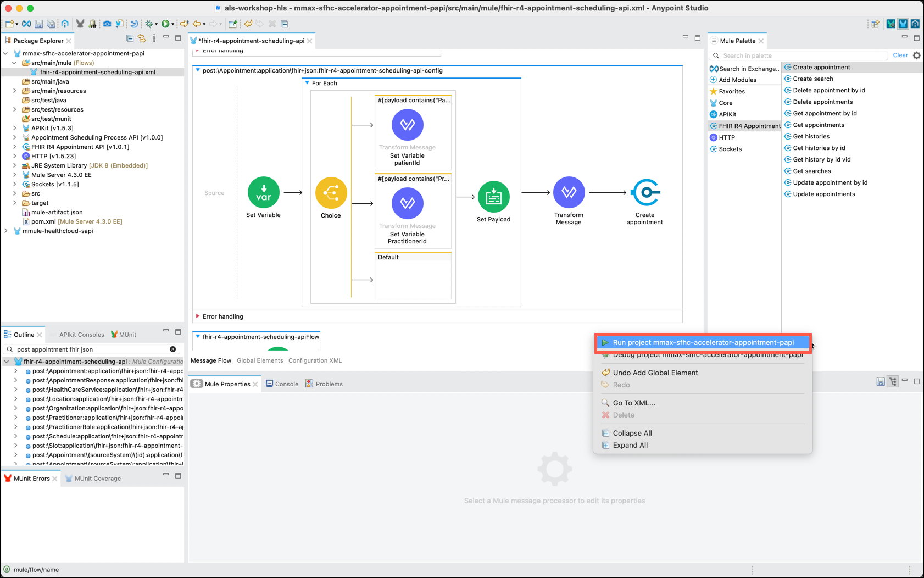Select the Set Variable node in the flow
The height and width of the screenshot is (578, 924).
point(264,193)
